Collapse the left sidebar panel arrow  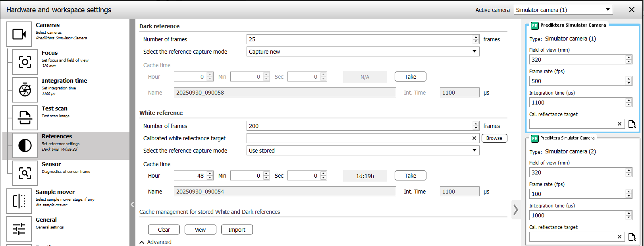(x=132, y=205)
